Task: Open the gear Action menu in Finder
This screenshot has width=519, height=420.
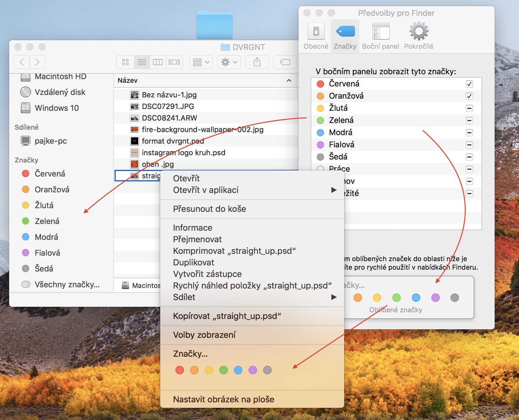Action: click(x=229, y=62)
